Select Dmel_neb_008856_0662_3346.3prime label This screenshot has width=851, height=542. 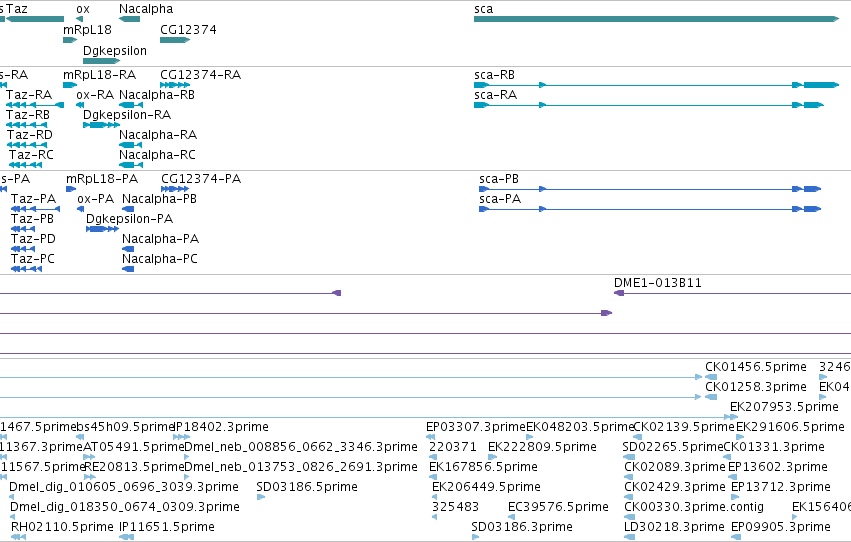301,447
